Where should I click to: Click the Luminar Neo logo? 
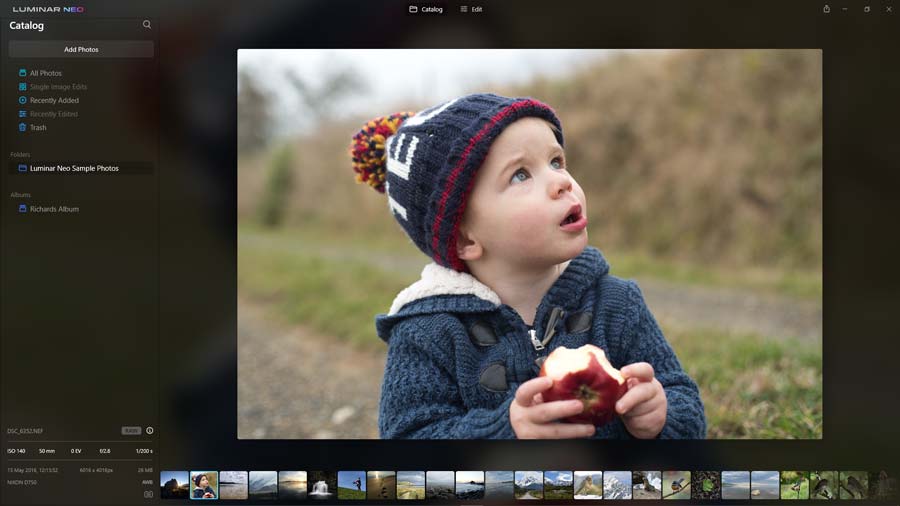click(48, 9)
